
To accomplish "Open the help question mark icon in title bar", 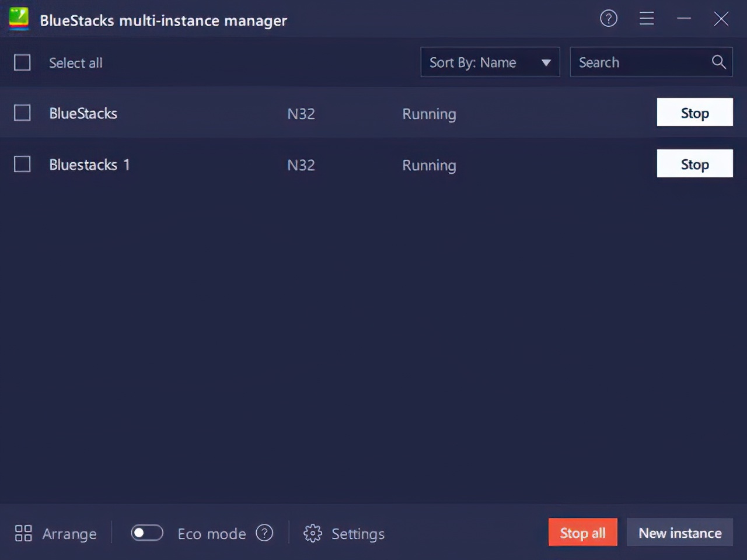I will coord(609,19).
